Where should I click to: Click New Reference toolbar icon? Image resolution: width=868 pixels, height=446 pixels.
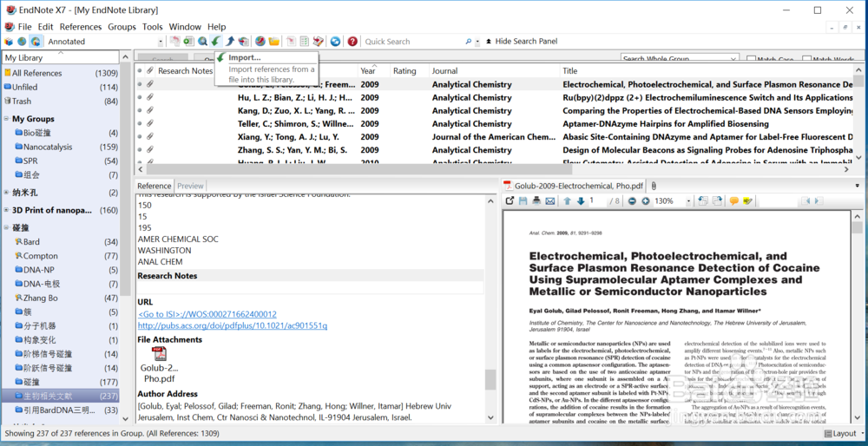[x=188, y=42]
